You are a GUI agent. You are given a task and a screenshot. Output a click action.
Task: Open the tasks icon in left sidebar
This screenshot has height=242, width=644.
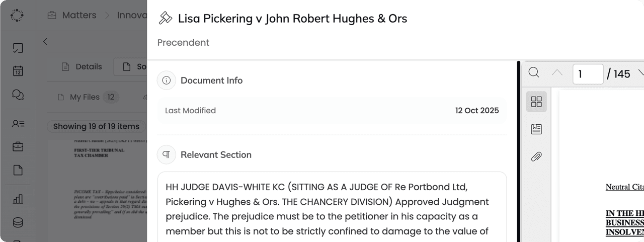click(18, 48)
